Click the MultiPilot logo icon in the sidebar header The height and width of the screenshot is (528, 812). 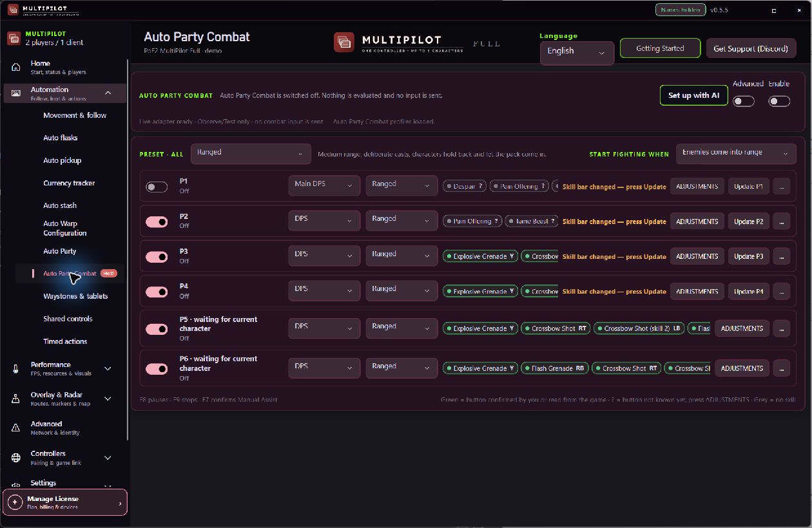[x=14, y=38]
